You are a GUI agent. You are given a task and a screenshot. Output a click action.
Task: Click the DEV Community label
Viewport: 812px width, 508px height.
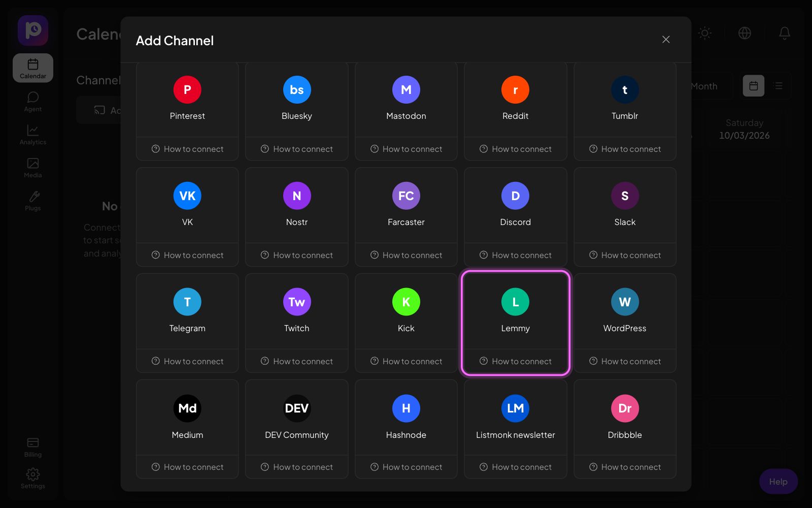[297, 435]
